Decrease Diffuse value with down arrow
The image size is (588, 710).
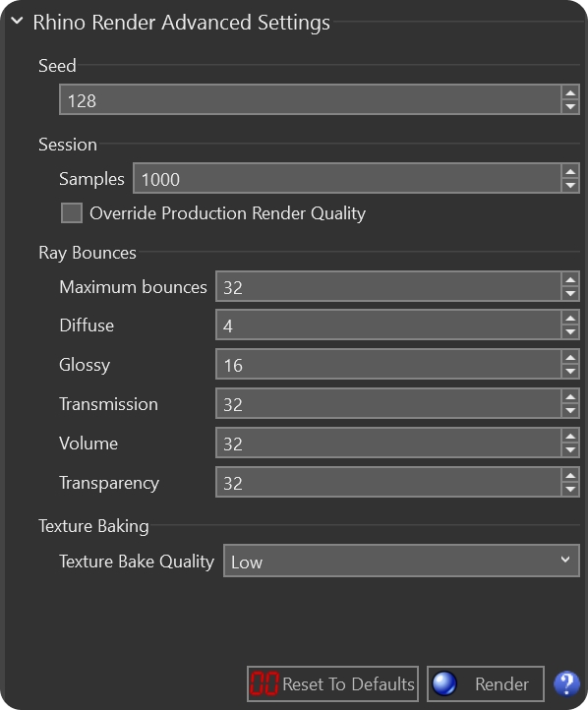570,332
